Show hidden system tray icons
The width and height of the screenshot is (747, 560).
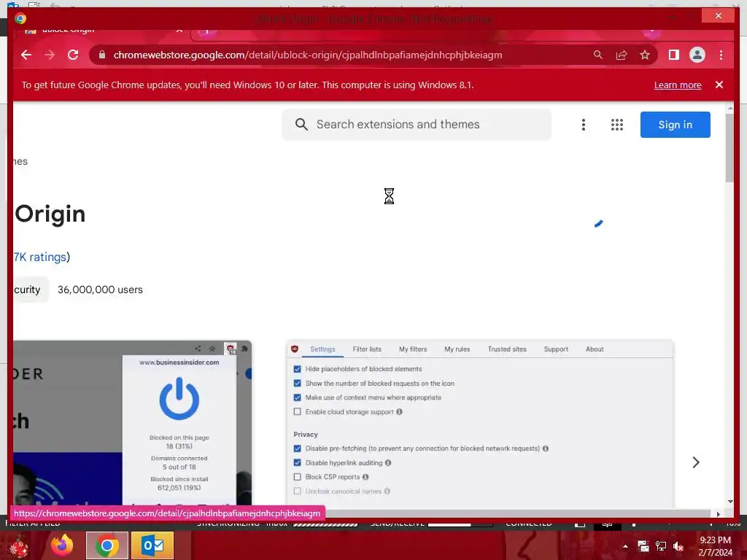coord(625,546)
